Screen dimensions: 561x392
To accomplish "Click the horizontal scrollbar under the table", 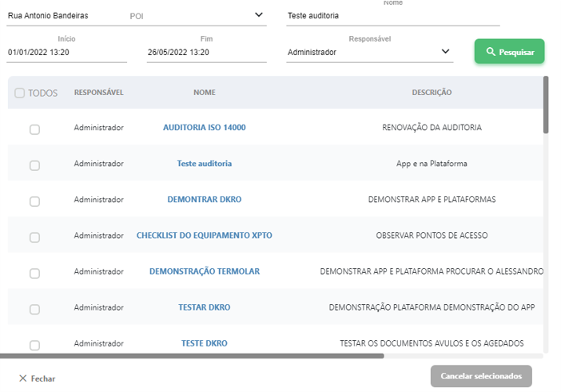I will [x=192, y=356].
